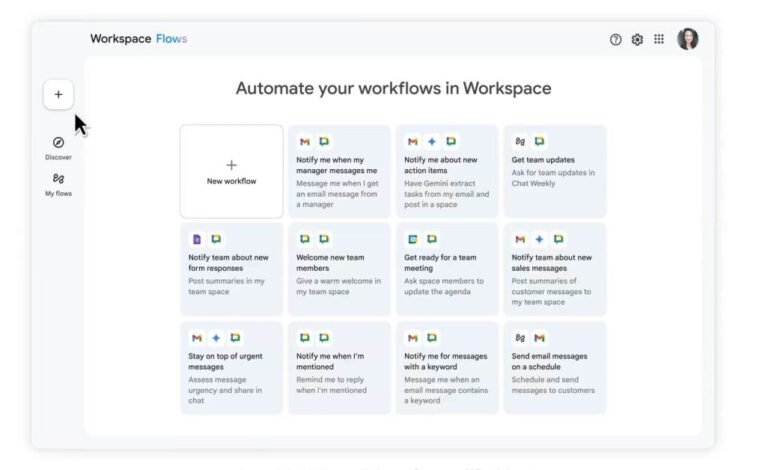Screen dimensions: 780x470
Task: Click Gemini sparkle icon on urgent messages card
Action: coord(216,338)
